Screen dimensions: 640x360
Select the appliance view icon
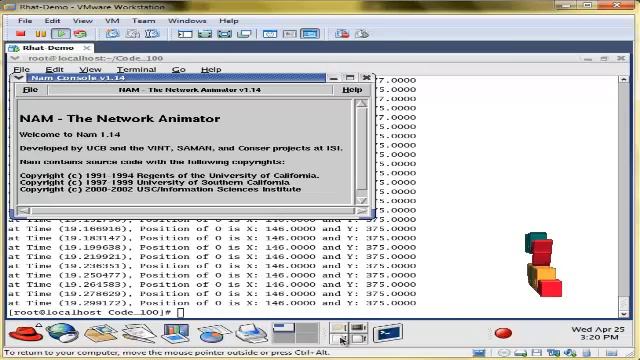point(289,34)
